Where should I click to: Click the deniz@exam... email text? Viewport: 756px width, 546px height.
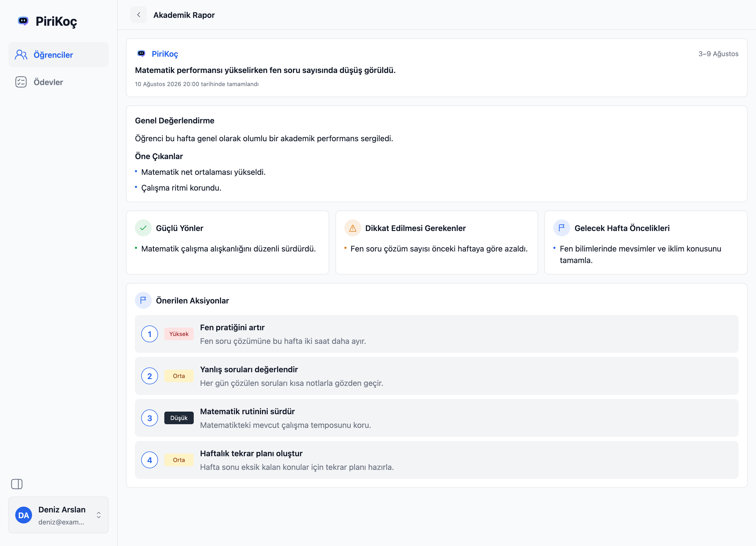click(x=61, y=522)
